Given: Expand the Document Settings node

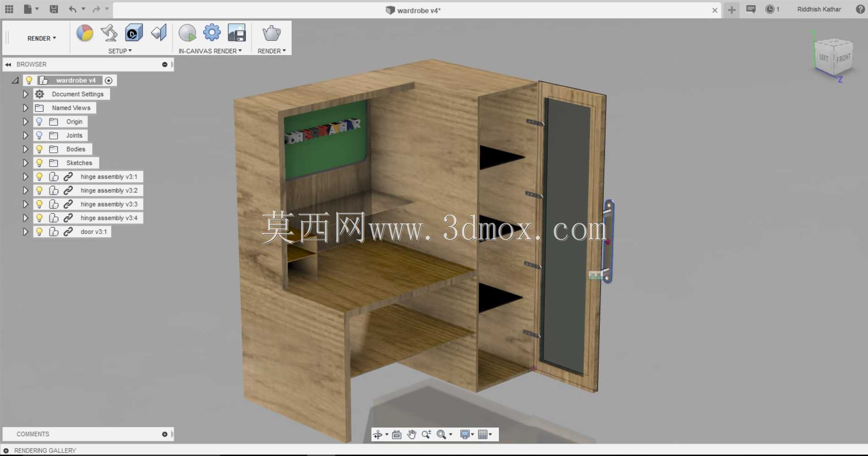Looking at the screenshot, I should [25, 94].
